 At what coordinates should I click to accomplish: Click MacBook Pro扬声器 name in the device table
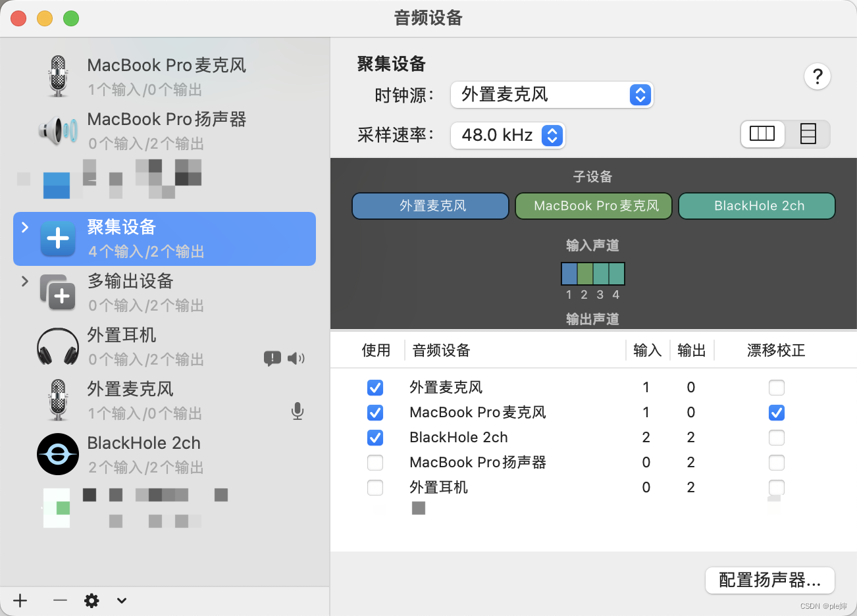coord(478,463)
